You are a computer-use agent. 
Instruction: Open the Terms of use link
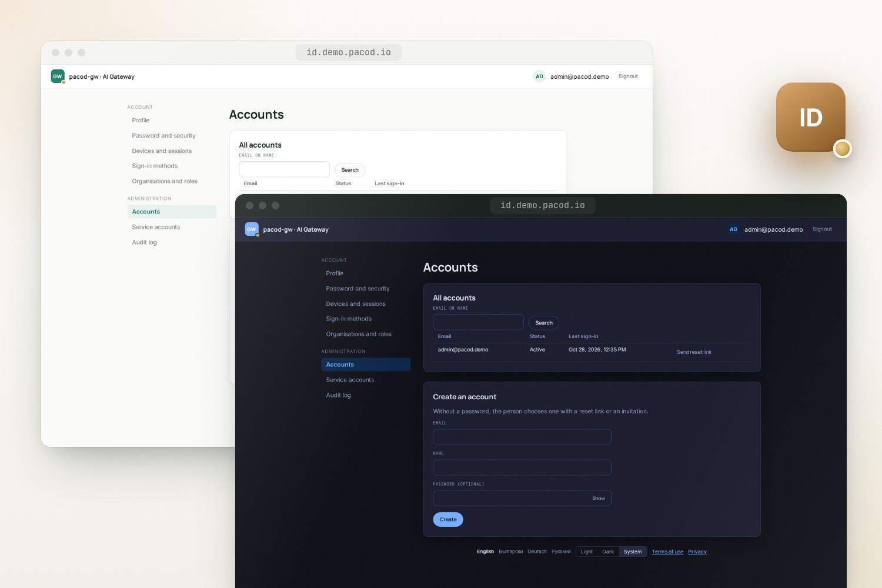point(667,552)
